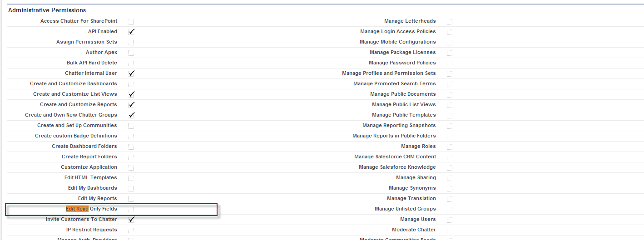Uncheck Create and Own New Chatter Groups

pos(132,115)
